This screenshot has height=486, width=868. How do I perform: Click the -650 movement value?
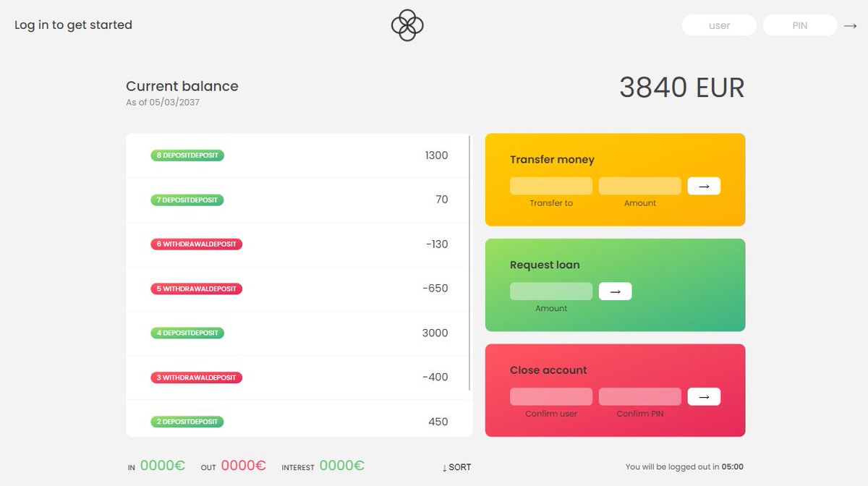click(435, 289)
